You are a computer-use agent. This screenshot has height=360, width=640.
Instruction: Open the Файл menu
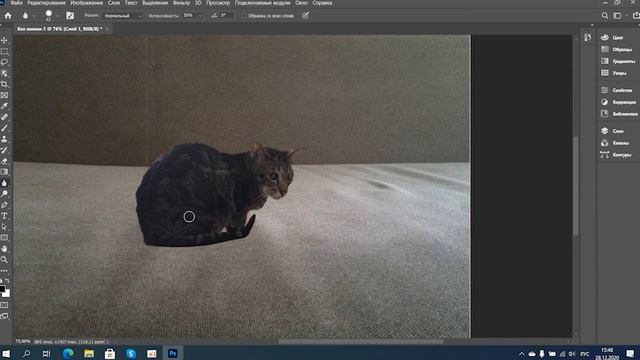click(16, 3)
